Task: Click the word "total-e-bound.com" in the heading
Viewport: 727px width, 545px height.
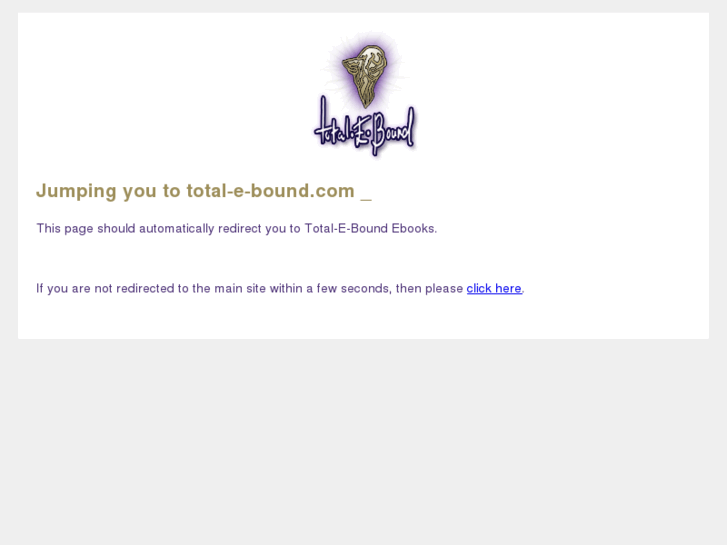Action: click(x=271, y=191)
